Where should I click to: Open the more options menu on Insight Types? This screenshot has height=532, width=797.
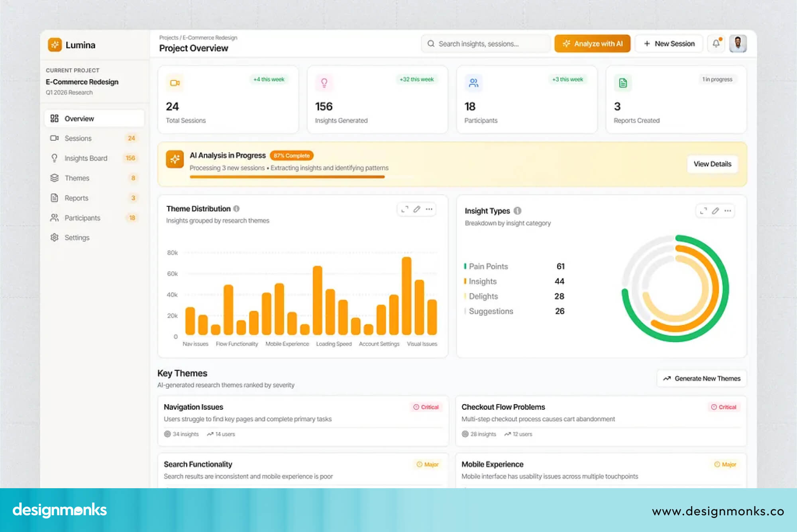pyautogui.click(x=727, y=211)
